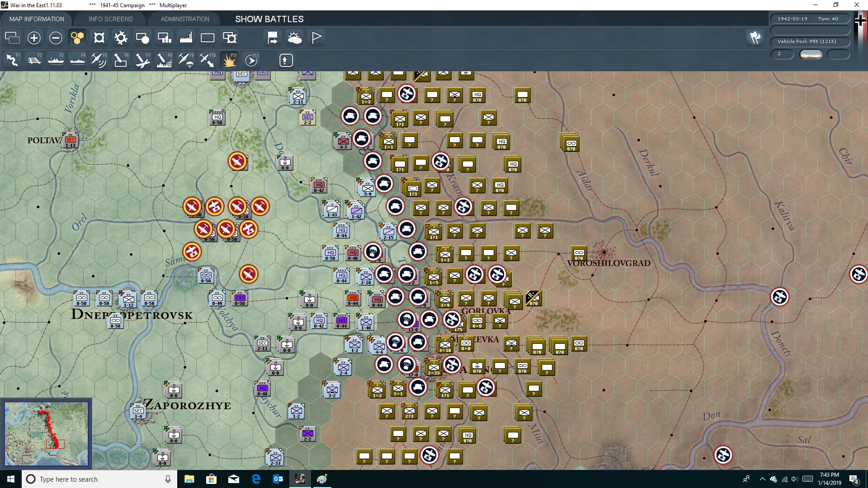Toggle the unit counters display icon

pyautogui.click(x=142, y=38)
